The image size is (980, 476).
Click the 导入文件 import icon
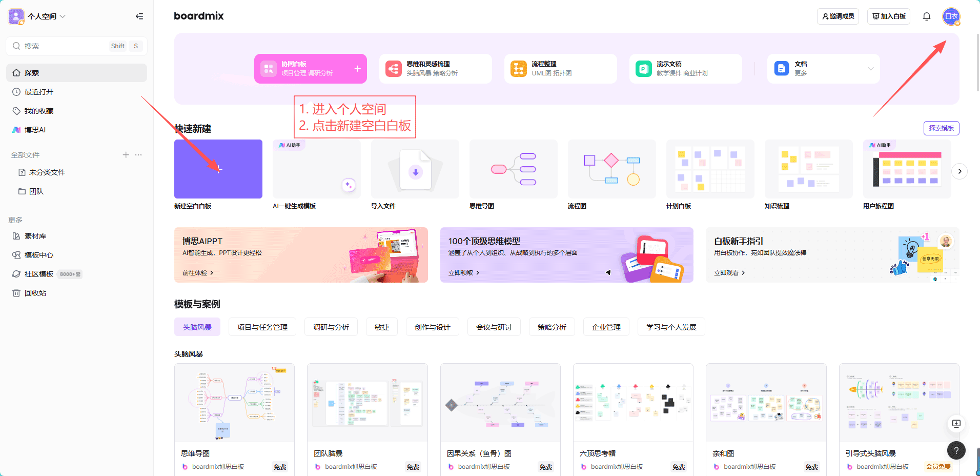tap(415, 169)
